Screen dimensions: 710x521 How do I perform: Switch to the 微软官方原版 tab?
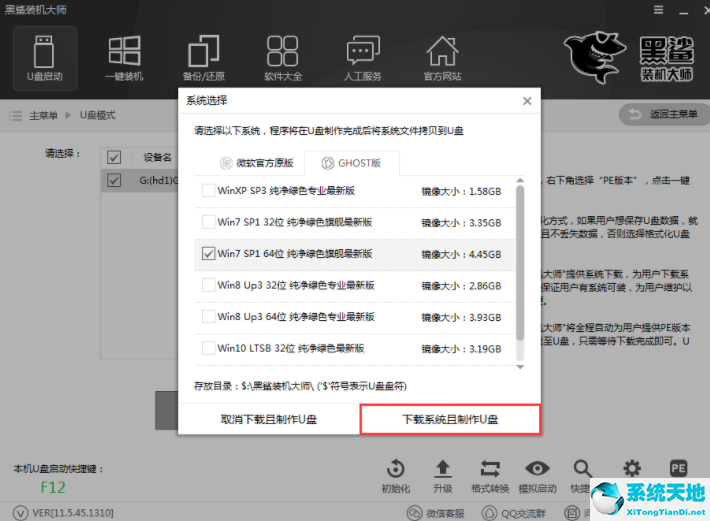pyautogui.click(x=256, y=163)
